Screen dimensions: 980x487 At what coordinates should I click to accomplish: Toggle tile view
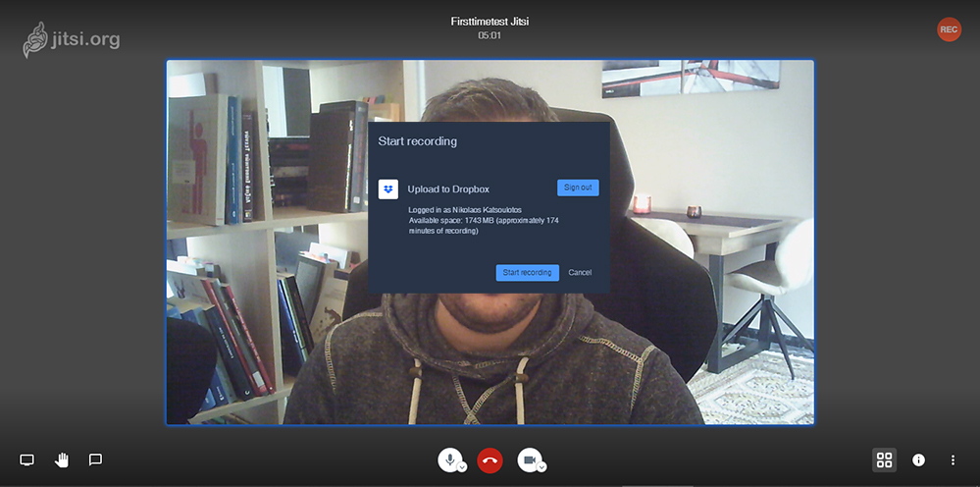[x=885, y=460]
